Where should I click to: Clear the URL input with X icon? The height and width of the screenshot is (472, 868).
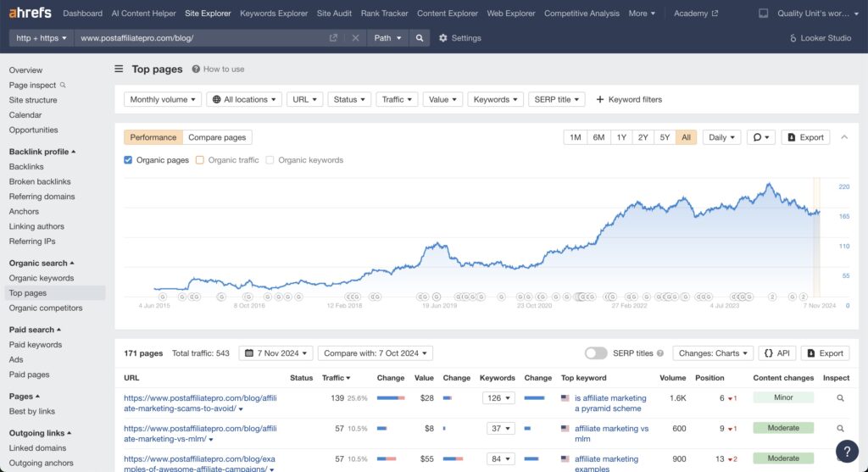pos(355,38)
